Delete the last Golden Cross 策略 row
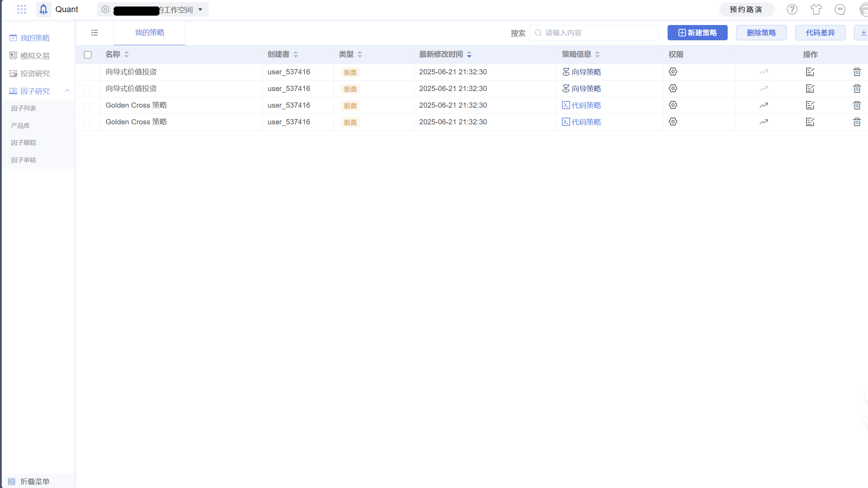This screenshot has width=868, height=488. point(857,122)
